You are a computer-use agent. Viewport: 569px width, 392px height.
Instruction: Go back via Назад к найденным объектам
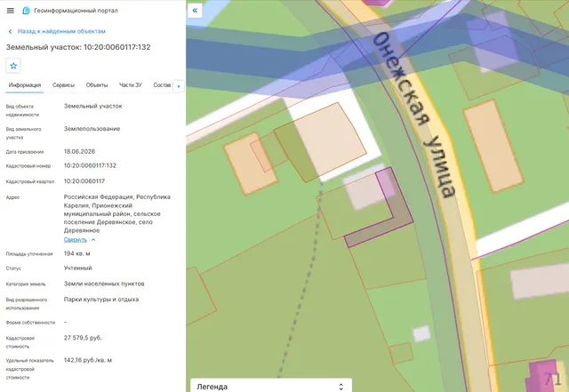tap(61, 31)
